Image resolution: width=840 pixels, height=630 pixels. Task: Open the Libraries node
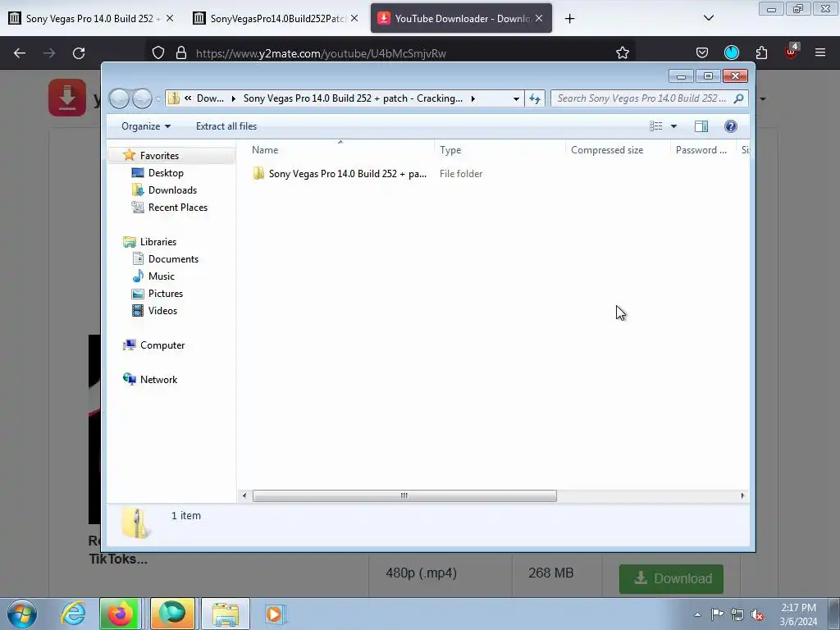(x=158, y=242)
